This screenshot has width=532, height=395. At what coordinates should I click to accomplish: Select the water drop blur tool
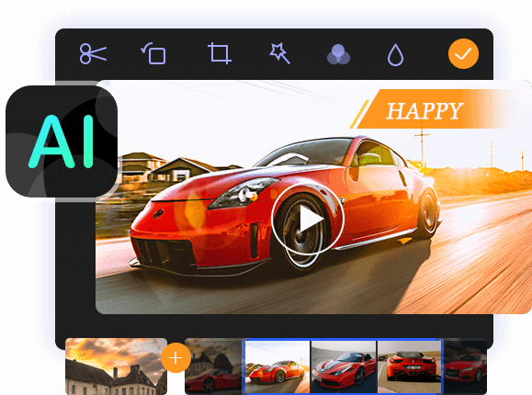(395, 55)
